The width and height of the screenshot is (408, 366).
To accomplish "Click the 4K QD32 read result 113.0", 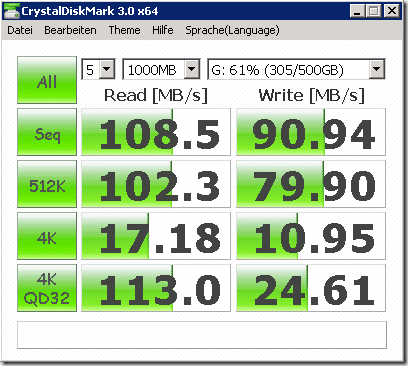I will click(156, 288).
